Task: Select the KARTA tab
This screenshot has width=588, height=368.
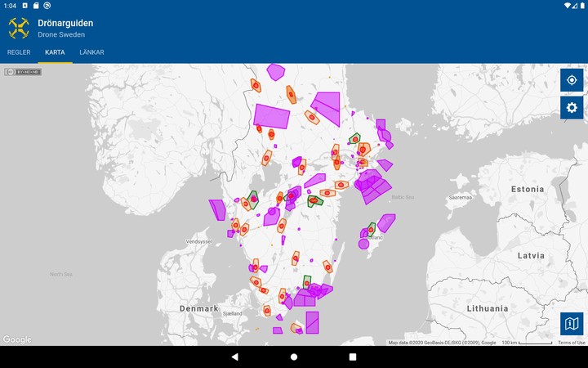Action: coord(55,52)
